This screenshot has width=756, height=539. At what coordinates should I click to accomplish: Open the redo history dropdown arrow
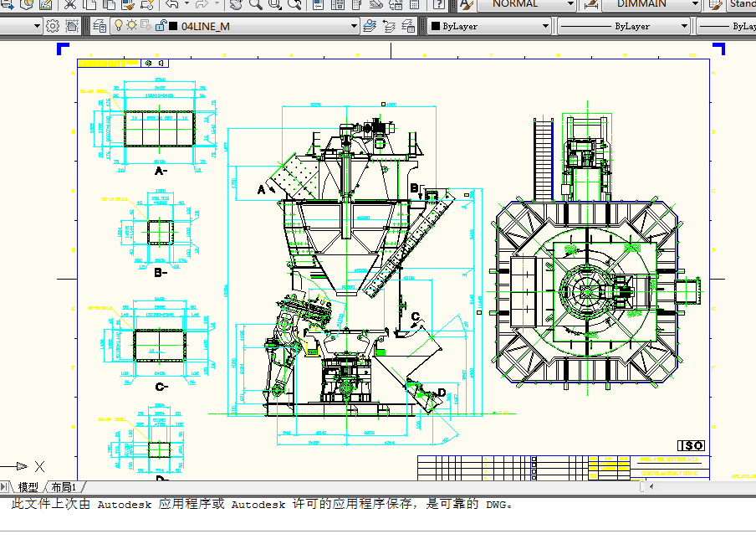217,4
